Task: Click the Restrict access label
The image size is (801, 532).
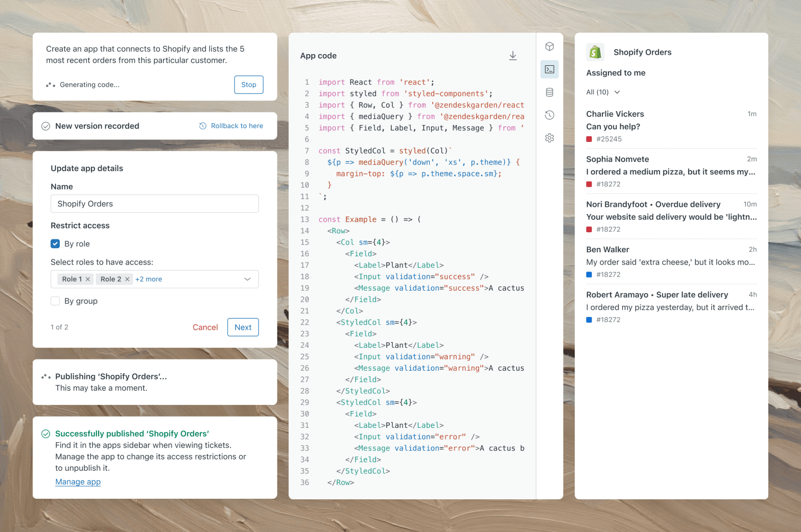Action: point(80,226)
